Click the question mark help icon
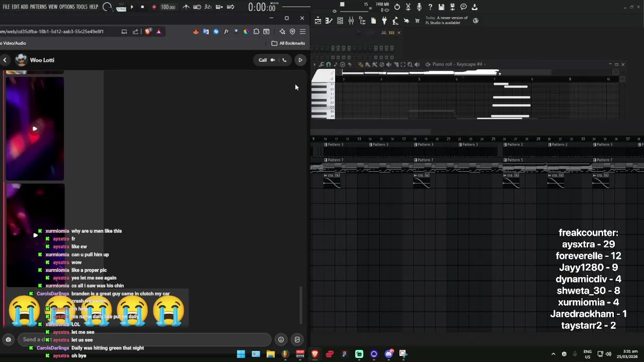Image resolution: width=644 pixels, height=362 pixels. point(430,7)
